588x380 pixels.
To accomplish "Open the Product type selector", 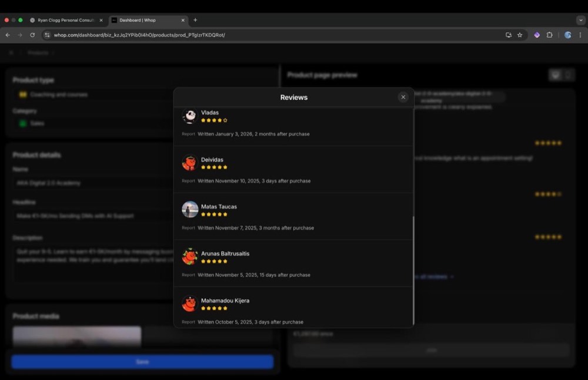I will [x=93, y=95].
